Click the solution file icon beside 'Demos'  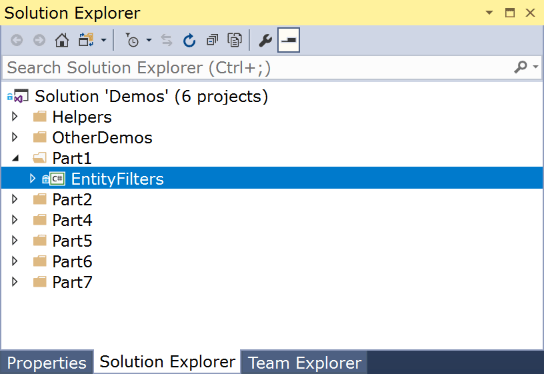18,96
